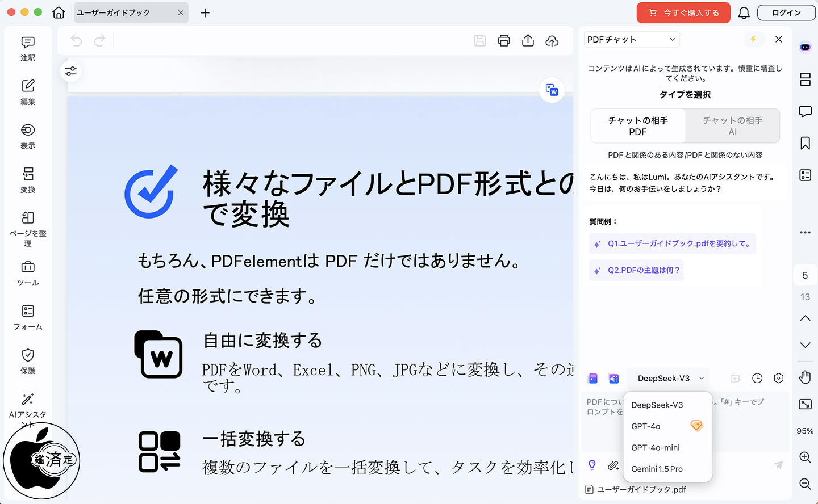Screen dimensions: 818x504
Task: Open chat history clock icon
Action: coord(757,379)
